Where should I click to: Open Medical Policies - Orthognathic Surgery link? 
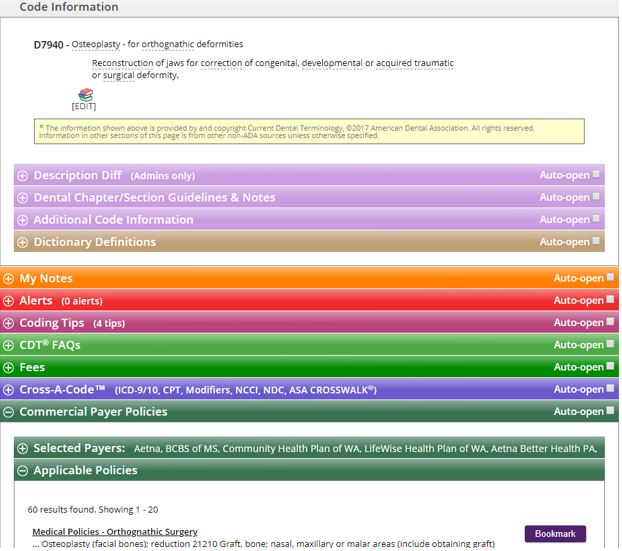[115, 532]
